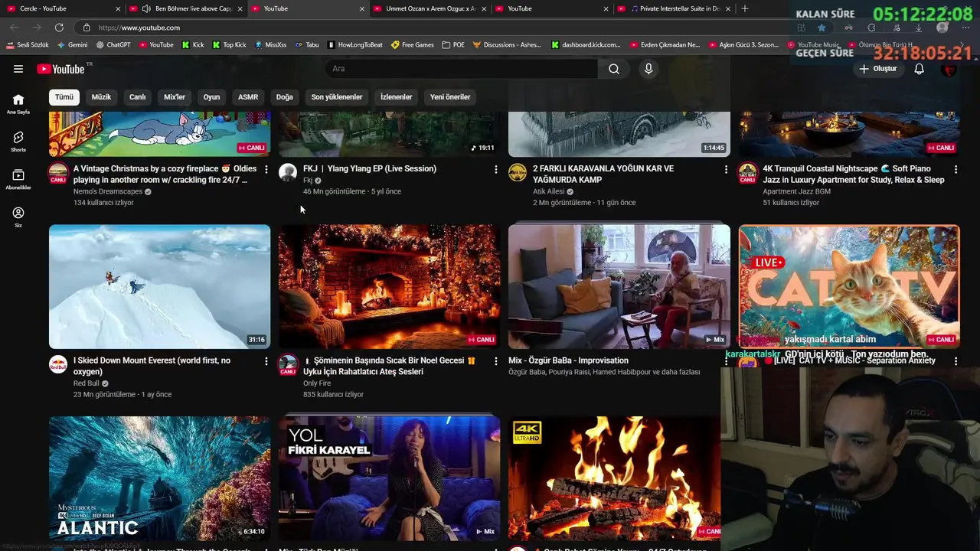Open the Atlantic deep ocean video thumbnail
Screen dimensions: 980x551
tap(159, 478)
